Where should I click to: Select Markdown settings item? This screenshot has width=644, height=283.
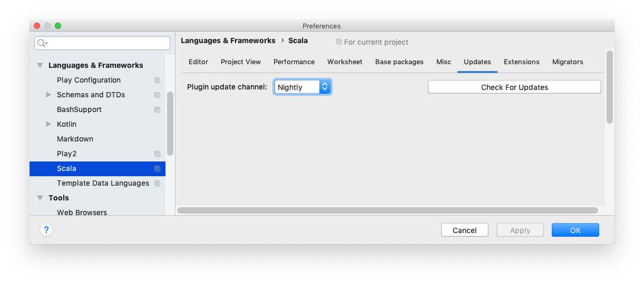click(75, 139)
